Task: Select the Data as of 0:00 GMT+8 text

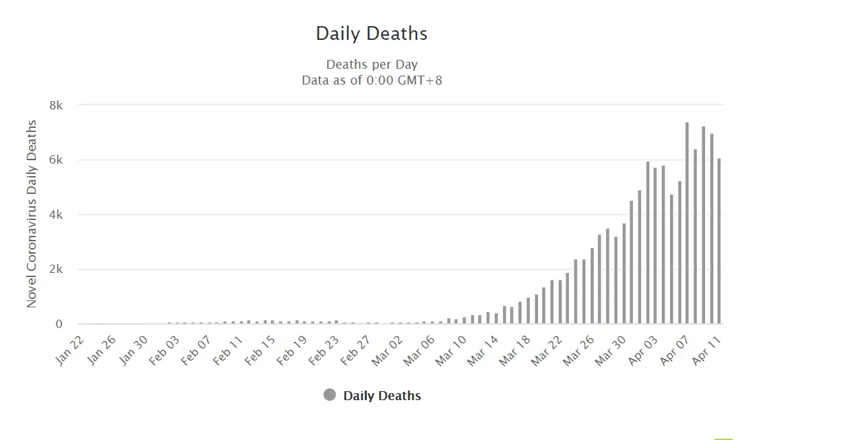Action: tap(372, 80)
